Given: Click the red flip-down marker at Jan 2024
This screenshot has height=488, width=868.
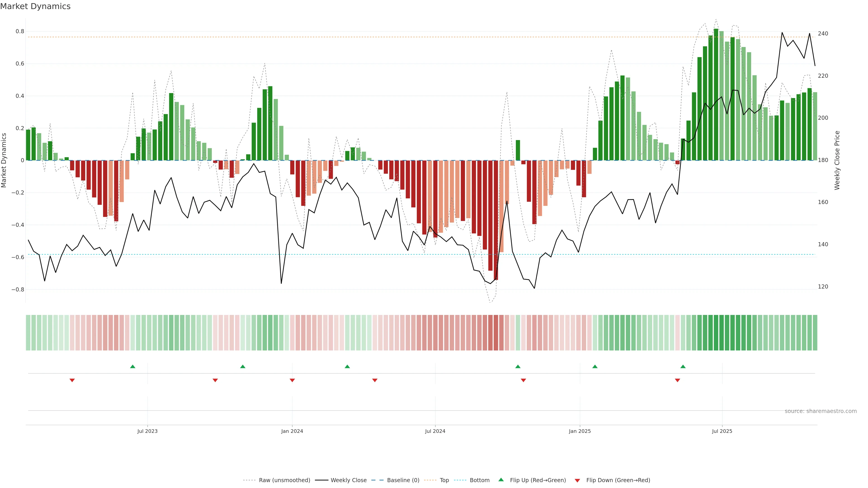Looking at the screenshot, I should point(292,380).
